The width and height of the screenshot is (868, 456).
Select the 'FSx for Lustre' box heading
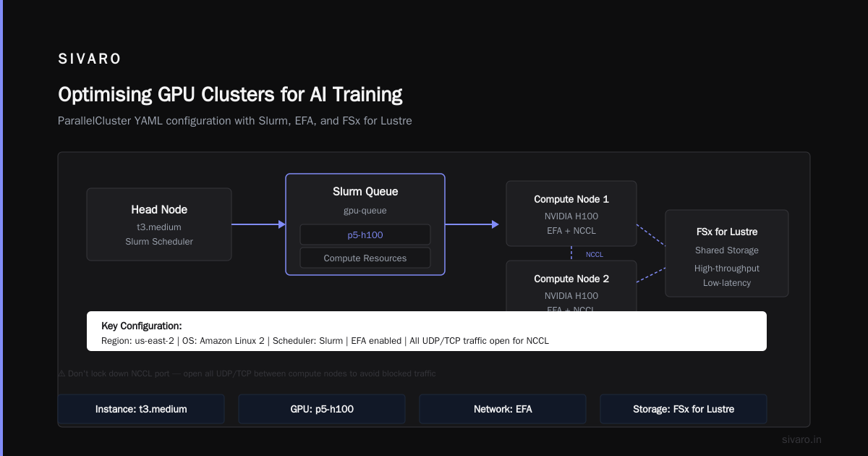click(x=727, y=232)
